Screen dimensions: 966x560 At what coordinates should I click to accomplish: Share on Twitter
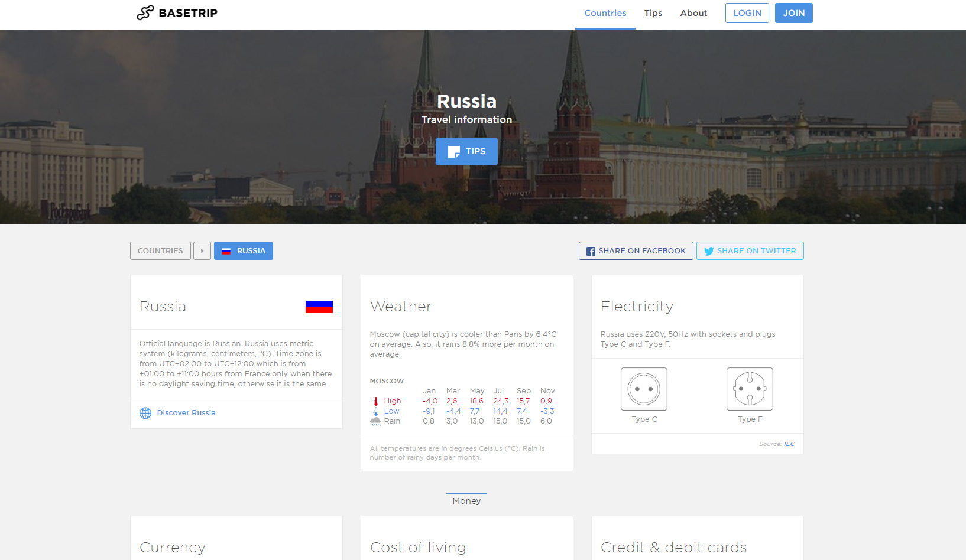click(x=750, y=251)
